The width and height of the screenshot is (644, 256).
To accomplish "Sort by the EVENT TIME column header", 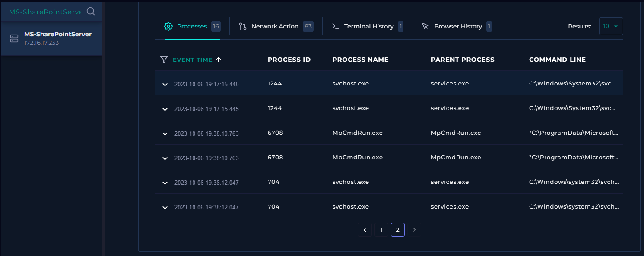I will [193, 60].
